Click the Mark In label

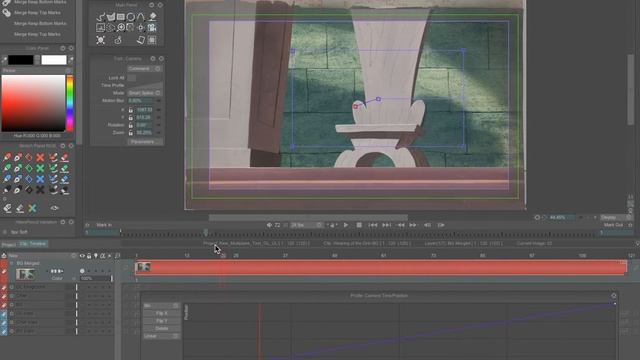(104, 225)
